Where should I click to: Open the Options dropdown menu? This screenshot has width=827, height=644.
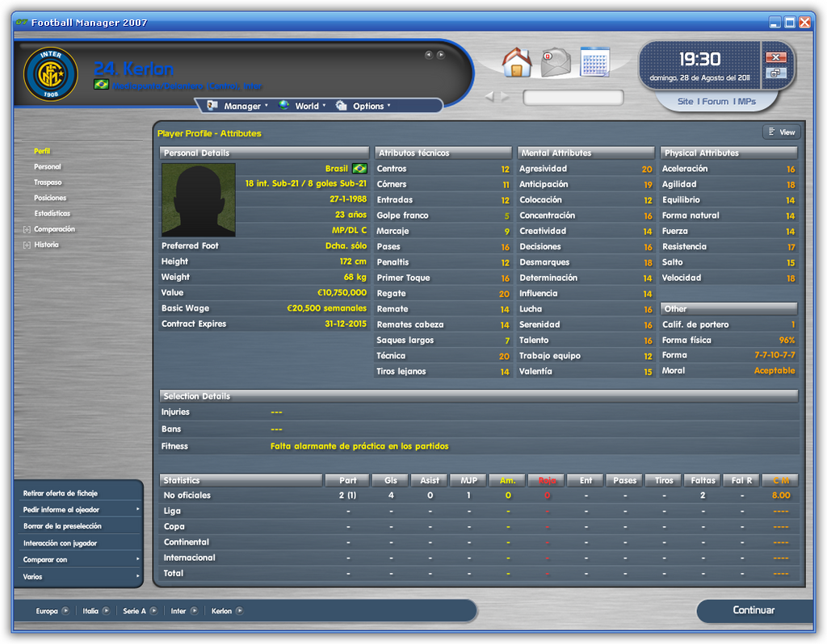coord(372,106)
